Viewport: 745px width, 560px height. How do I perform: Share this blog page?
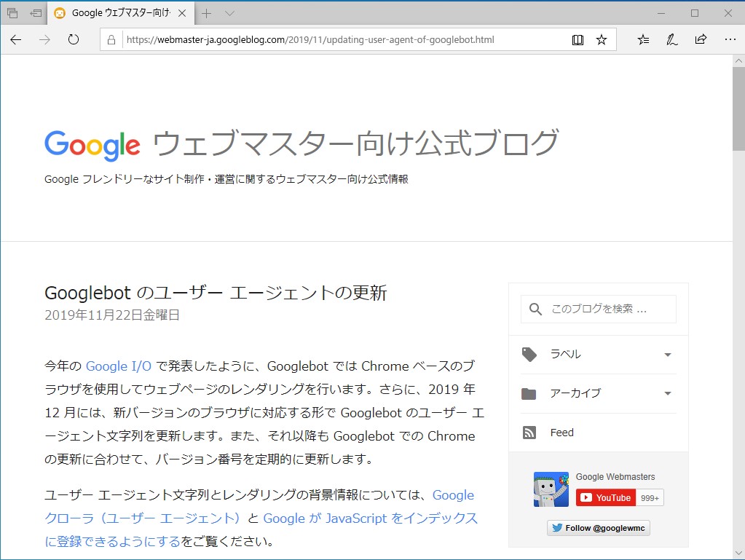coord(700,40)
